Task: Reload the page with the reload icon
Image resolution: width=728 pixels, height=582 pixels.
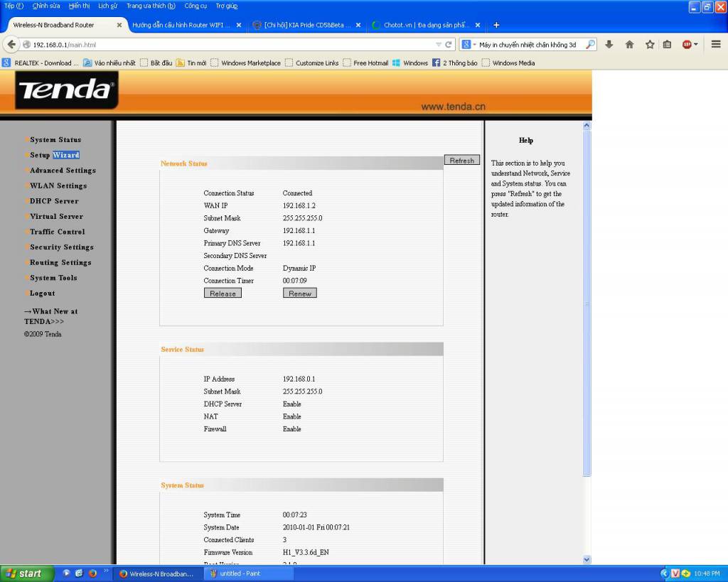Action: coord(448,45)
